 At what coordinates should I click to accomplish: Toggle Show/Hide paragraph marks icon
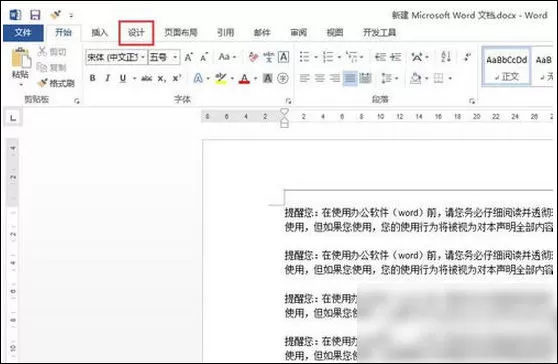[x=467, y=57]
